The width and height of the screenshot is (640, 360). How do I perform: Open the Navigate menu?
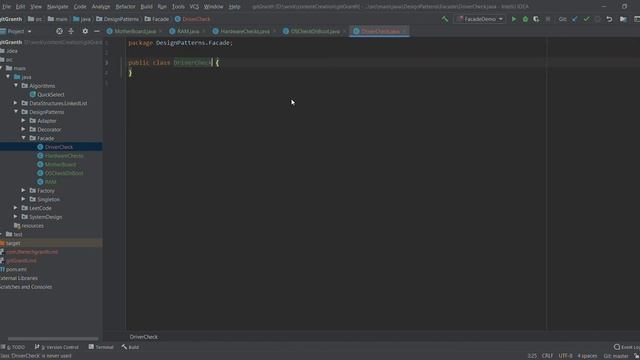click(x=58, y=7)
